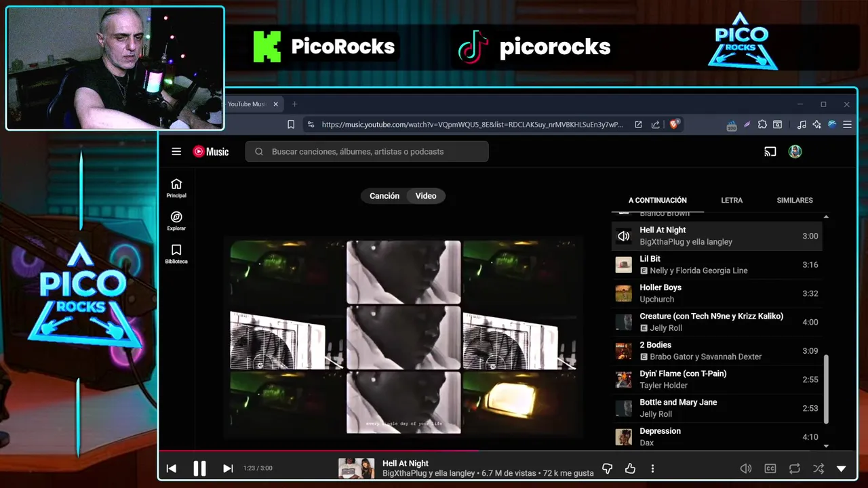Dislike Hell At Night with thumbs down
Viewport: 868px width, 488px height.
tap(608, 468)
